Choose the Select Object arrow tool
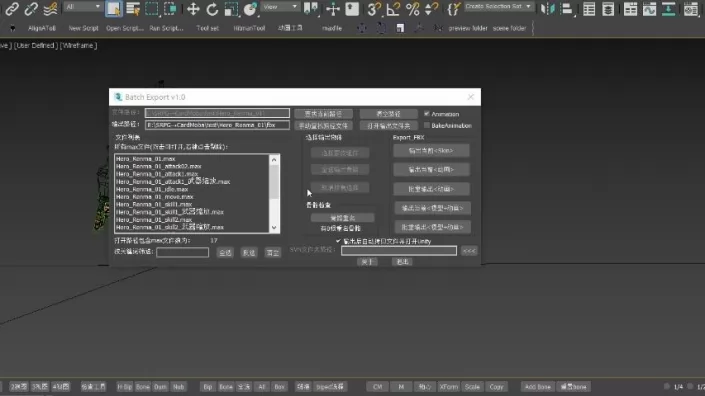 click(x=113, y=9)
